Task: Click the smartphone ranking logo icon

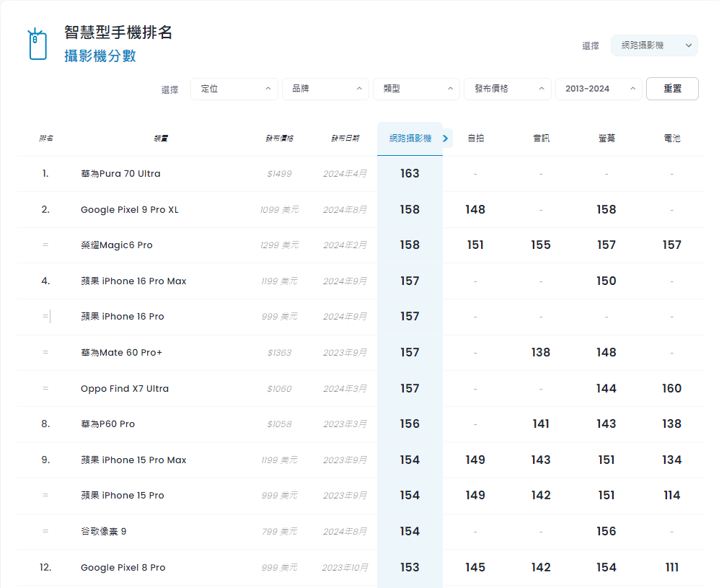Action: point(38,44)
